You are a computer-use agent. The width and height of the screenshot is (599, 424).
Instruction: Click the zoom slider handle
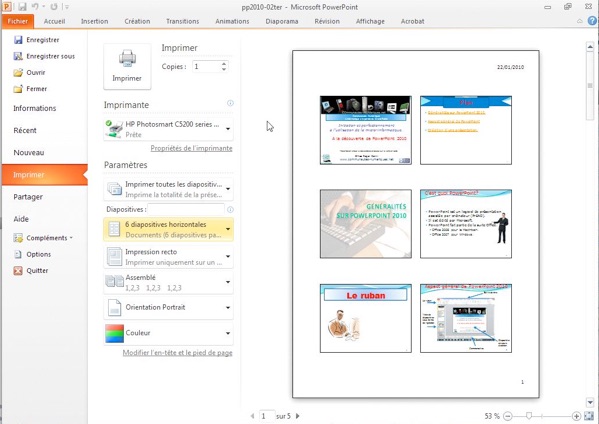[x=529, y=416]
